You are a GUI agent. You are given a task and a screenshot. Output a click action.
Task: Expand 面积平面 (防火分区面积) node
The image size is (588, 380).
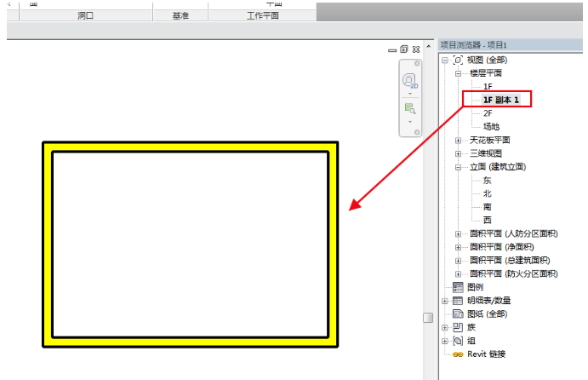click(458, 273)
